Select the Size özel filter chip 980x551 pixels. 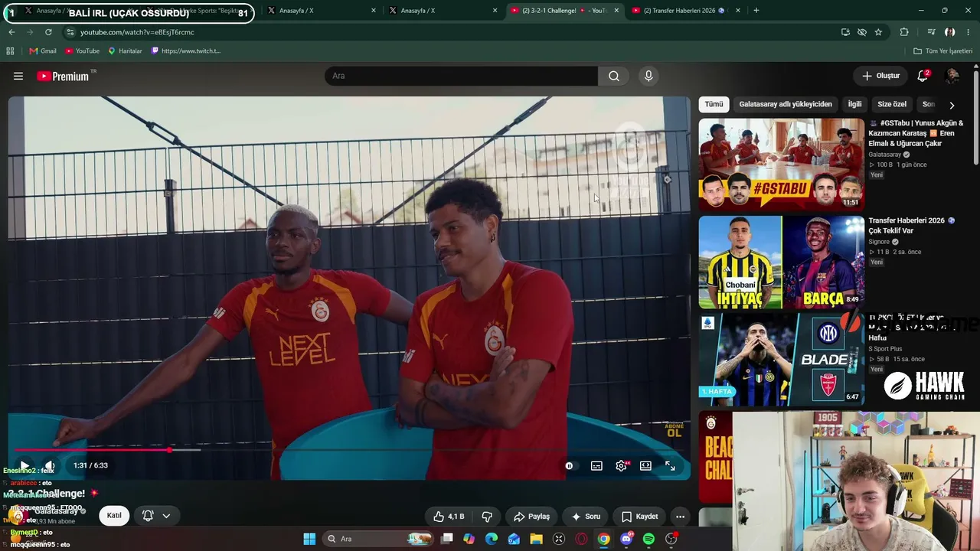(892, 104)
